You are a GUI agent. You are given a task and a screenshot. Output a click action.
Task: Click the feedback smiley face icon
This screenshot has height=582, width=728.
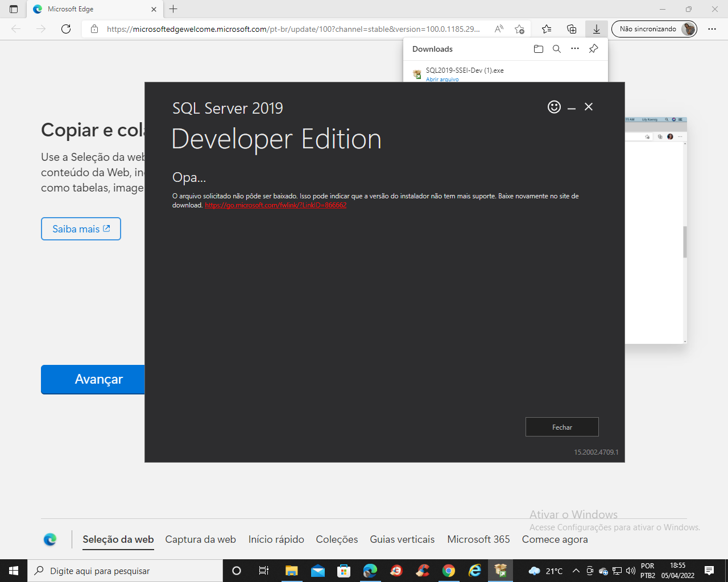tap(554, 107)
